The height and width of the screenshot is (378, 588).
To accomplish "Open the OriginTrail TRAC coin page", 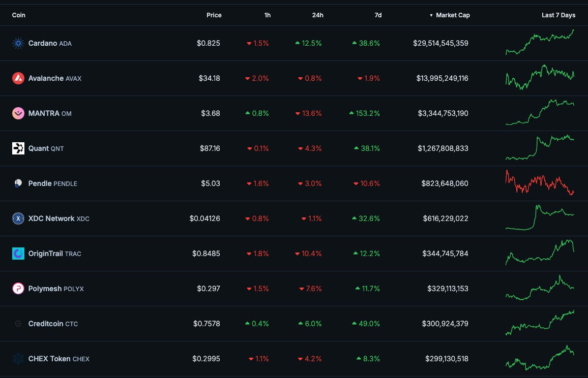I will click(x=55, y=254).
